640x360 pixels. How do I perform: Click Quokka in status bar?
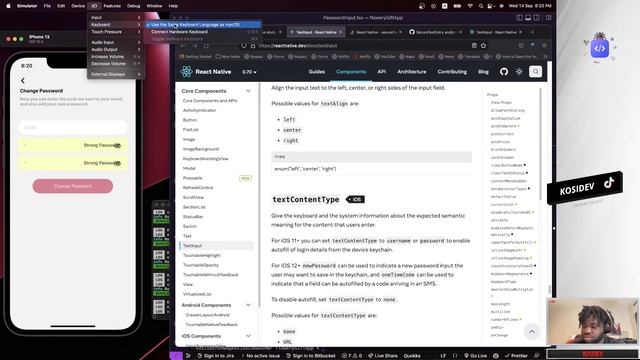tap(412, 356)
